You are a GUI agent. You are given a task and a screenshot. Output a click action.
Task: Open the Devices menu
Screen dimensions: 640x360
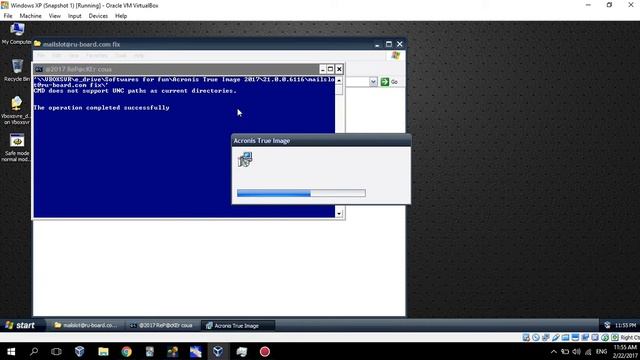pyautogui.click(x=98, y=16)
